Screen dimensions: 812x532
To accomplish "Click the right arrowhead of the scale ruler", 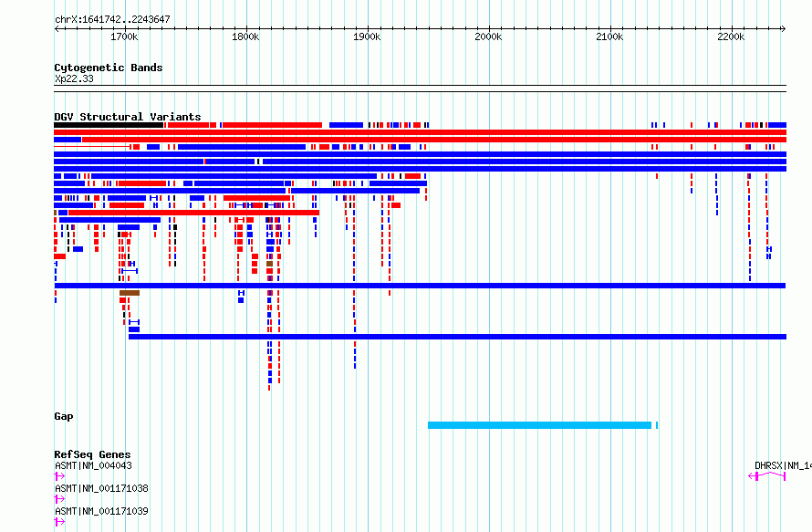I will click(784, 28).
